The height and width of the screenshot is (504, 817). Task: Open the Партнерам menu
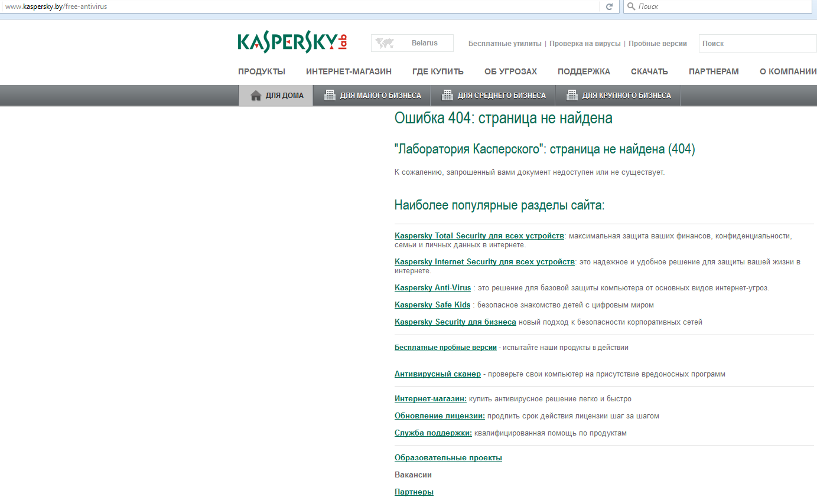coord(714,72)
